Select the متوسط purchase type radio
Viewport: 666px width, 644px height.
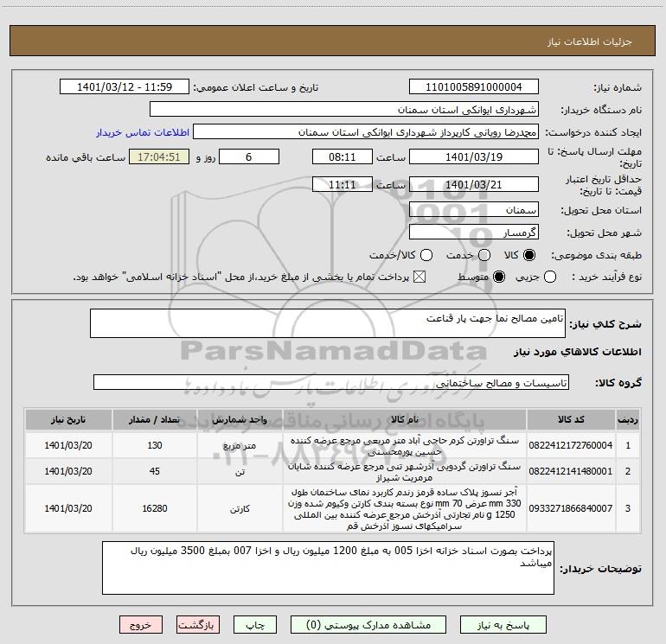pyautogui.click(x=499, y=277)
